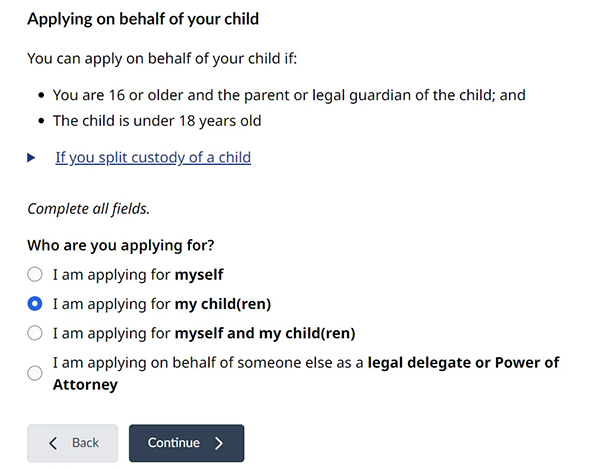The image size is (600, 469).
Task: Click the 'Applying on behalf of your child' heading
Action: [143, 19]
